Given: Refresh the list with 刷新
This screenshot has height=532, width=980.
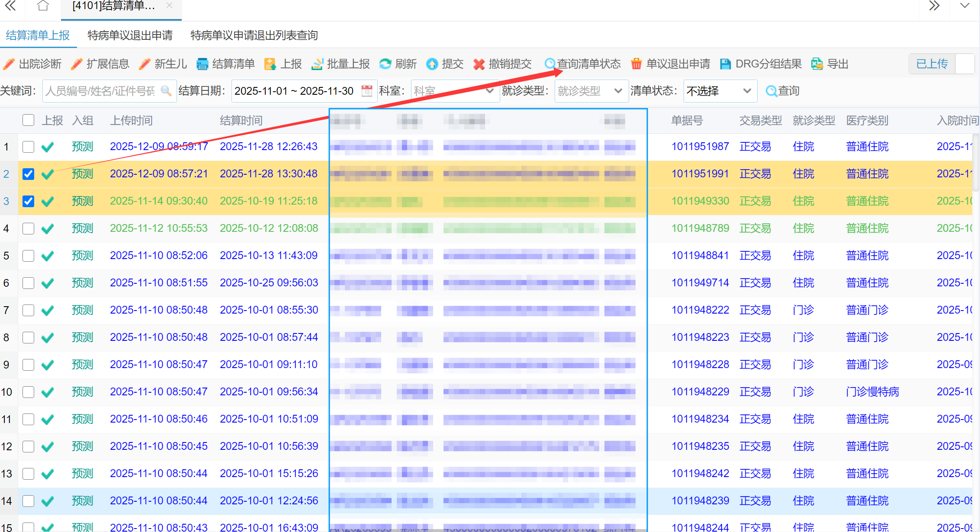Looking at the screenshot, I should point(398,64).
